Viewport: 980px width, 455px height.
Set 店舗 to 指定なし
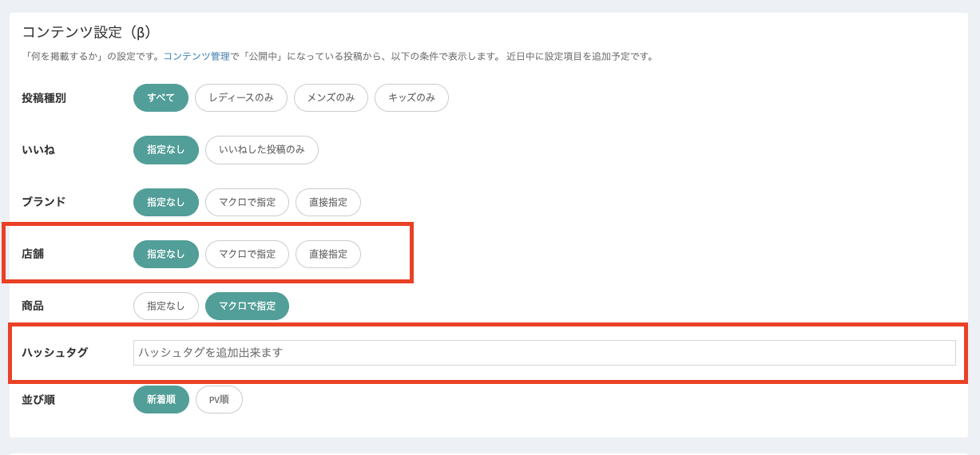click(166, 254)
